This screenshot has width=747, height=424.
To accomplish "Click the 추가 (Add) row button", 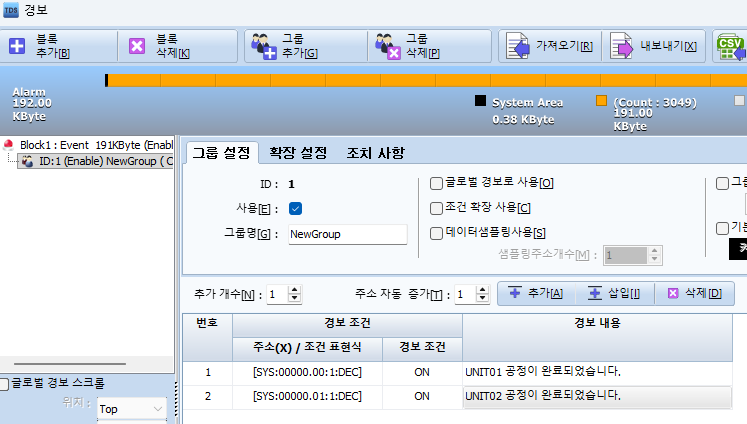I will click(535, 293).
